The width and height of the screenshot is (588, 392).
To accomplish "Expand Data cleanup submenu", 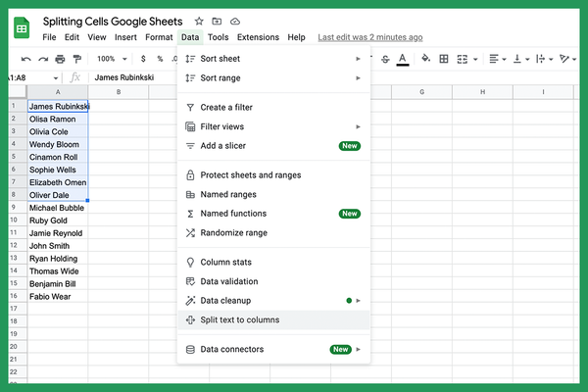I will 273,301.
